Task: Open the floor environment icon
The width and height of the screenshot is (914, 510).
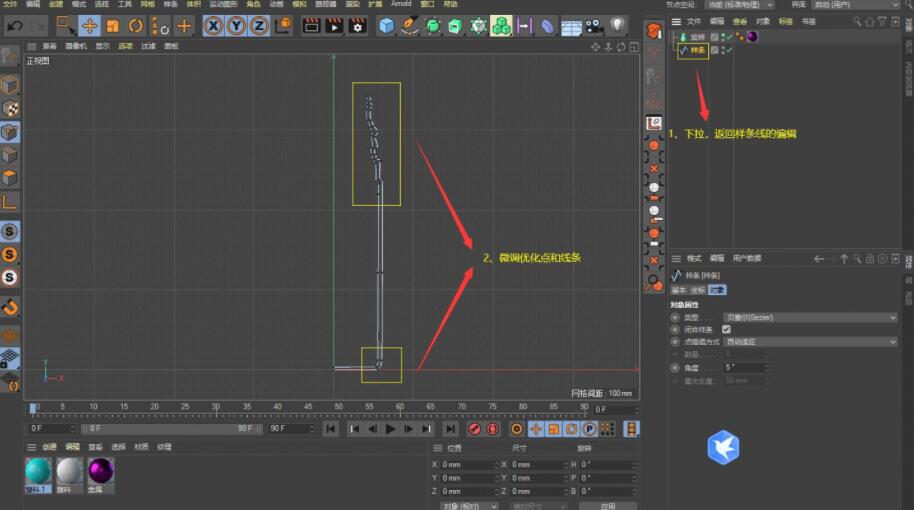Action: pos(571,27)
